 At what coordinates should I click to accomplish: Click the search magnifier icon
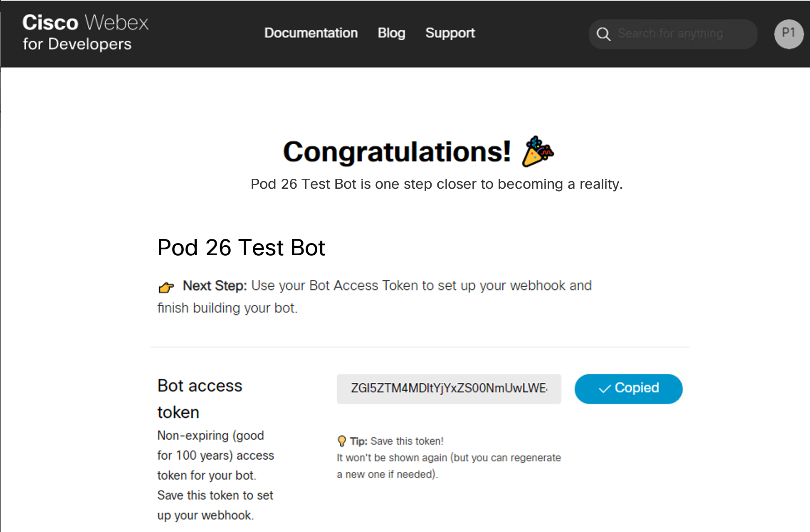[x=603, y=34]
